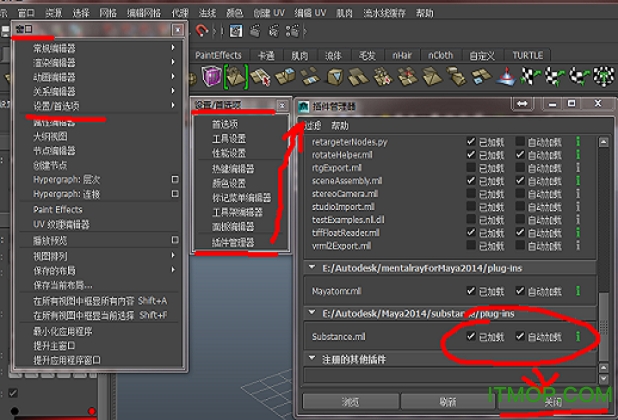Collapse the substance plug-ins section
This screenshot has height=420, width=618.
tap(310, 314)
